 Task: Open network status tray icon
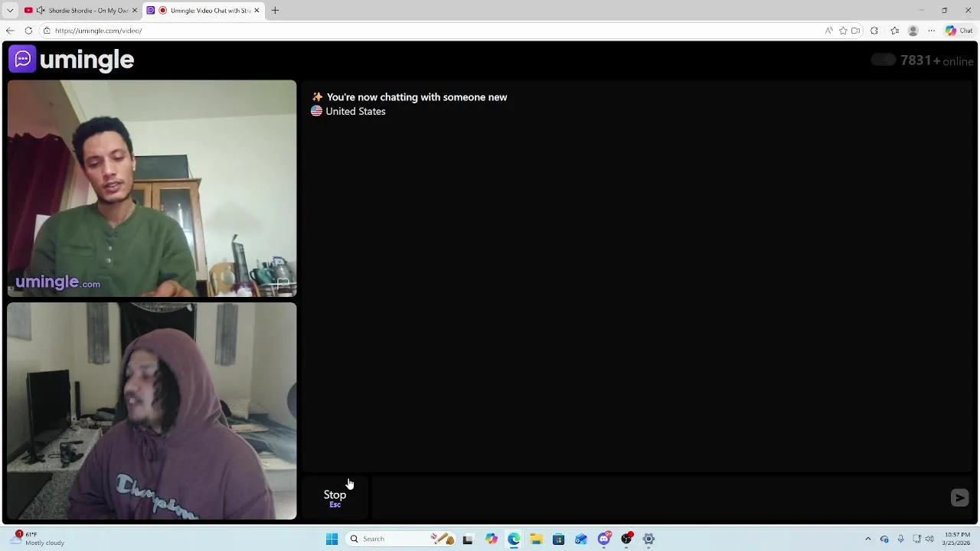(916, 539)
